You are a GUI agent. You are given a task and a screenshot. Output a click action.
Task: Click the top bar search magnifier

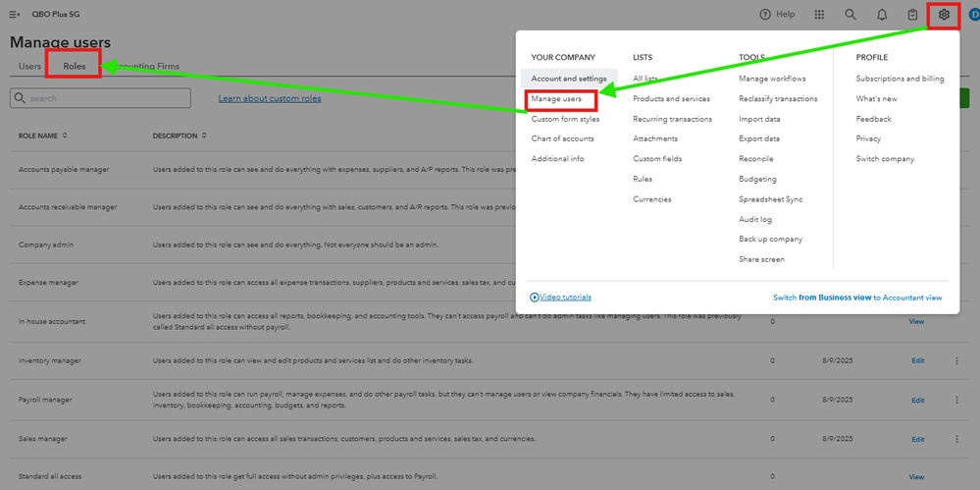pyautogui.click(x=850, y=15)
